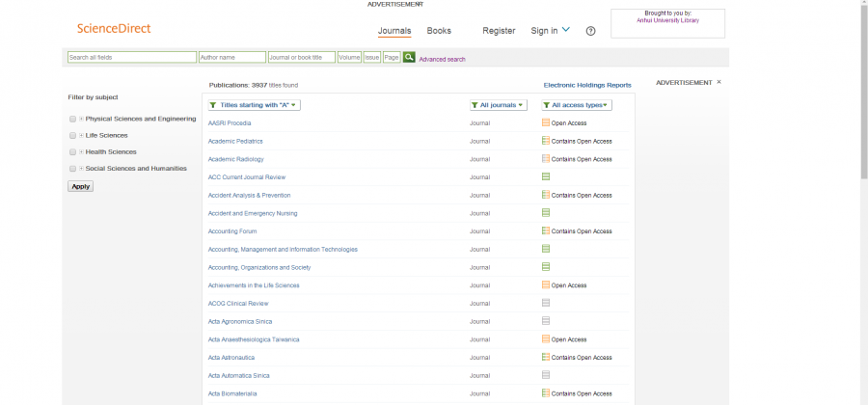Open the All access types dropdown

click(577, 105)
